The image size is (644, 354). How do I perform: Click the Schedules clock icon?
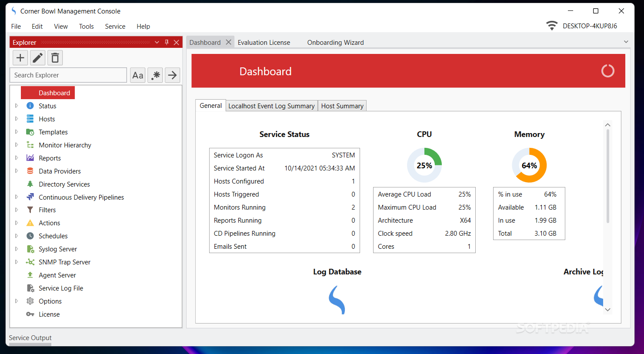coord(30,236)
